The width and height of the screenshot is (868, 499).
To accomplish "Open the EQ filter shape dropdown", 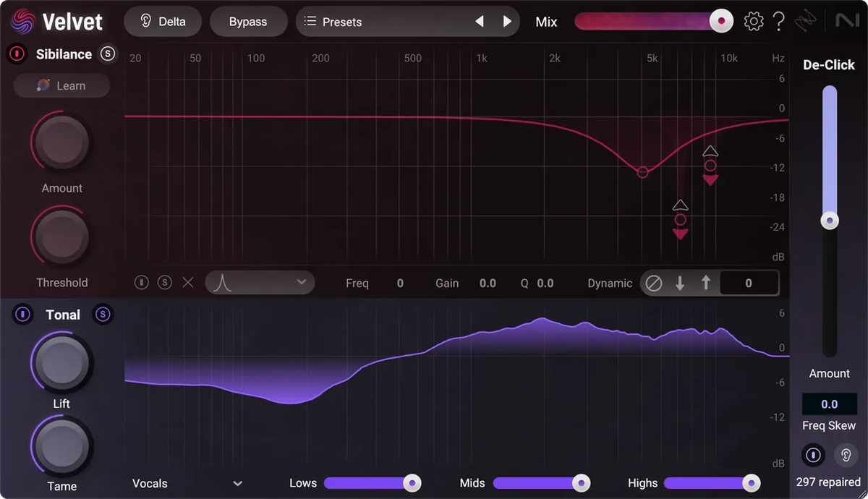I will pos(260,282).
